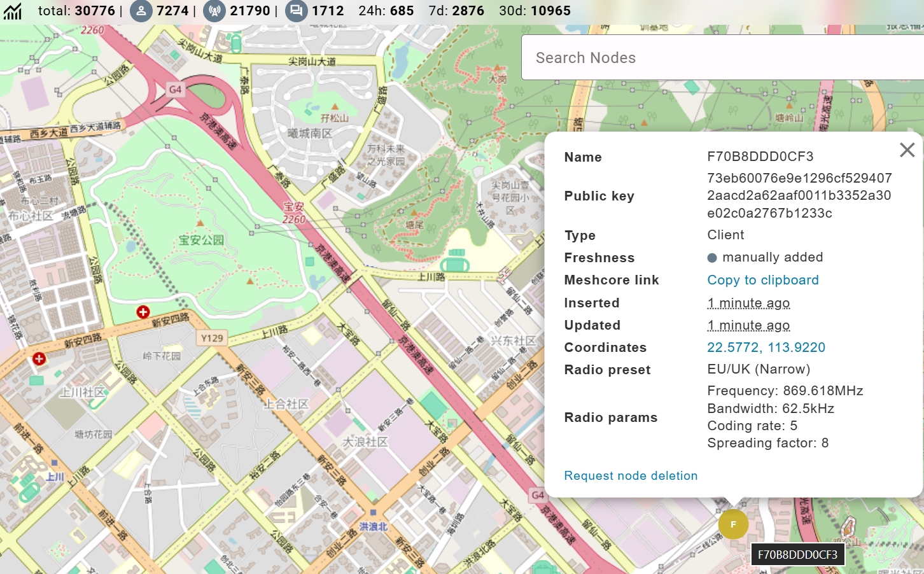924x574 pixels.
Task: Copy Meshcore link to clipboard
Action: click(x=762, y=280)
